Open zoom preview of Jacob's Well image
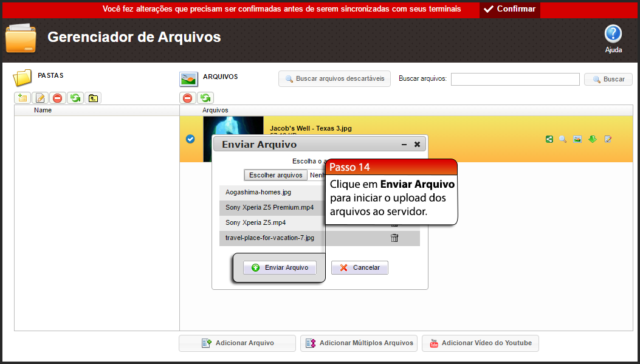Viewport: 640px width, 364px height. click(x=563, y=139)
